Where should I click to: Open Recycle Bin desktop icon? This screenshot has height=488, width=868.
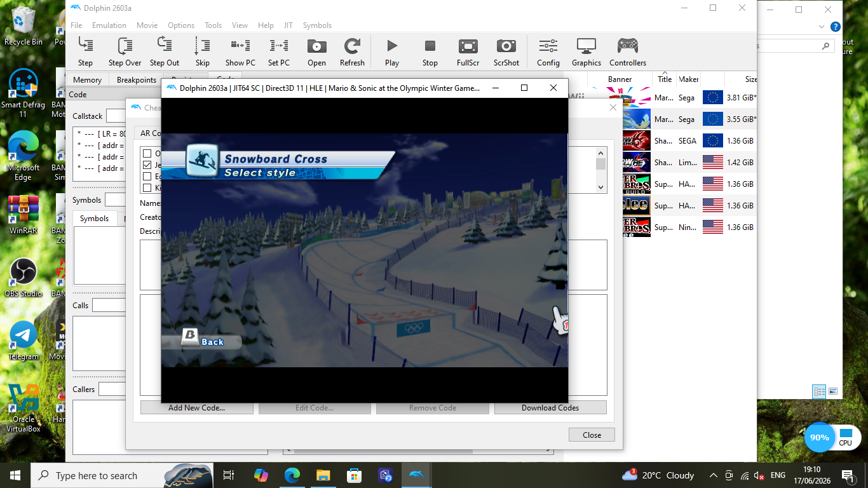pos(24,27)
